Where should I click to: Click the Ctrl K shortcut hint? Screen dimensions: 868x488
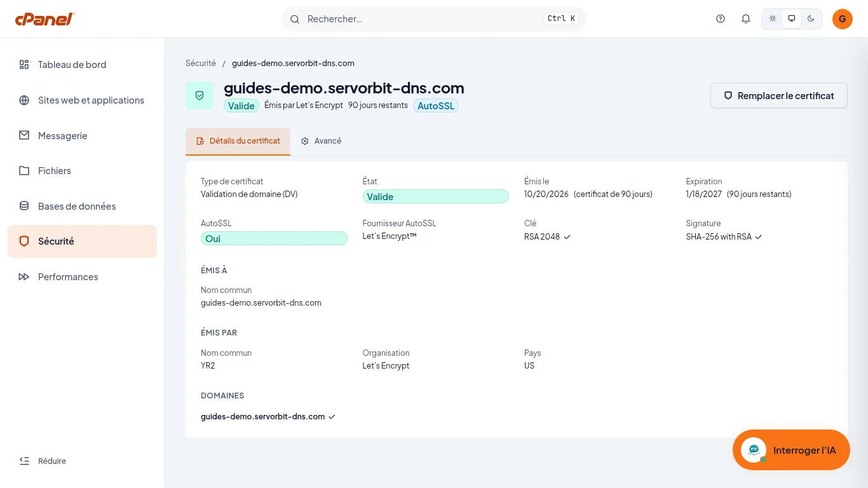pyautogui.click(x=561, y=19)
